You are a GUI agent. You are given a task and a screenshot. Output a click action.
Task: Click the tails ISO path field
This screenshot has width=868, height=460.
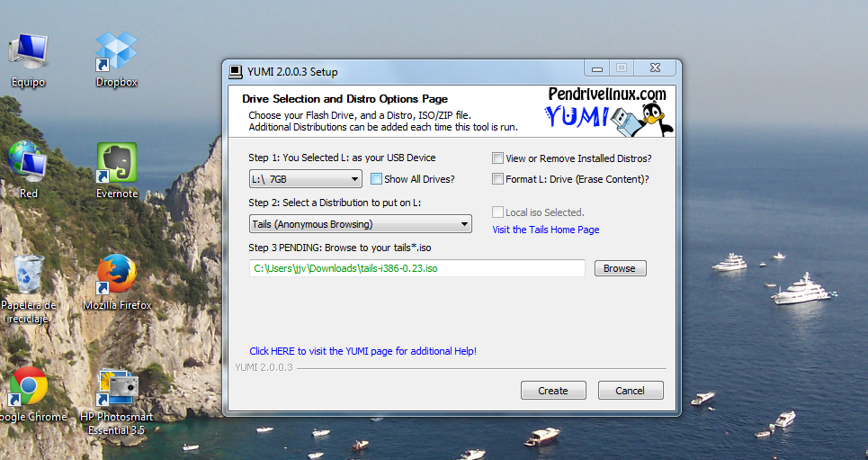[416, 268]
